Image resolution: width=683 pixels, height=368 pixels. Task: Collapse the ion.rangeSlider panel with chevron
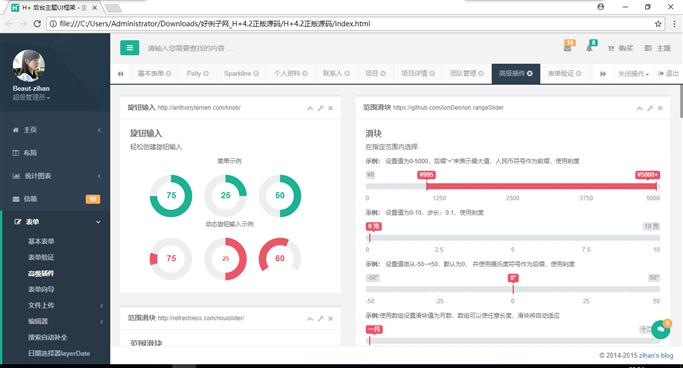[x=639, y=108]
